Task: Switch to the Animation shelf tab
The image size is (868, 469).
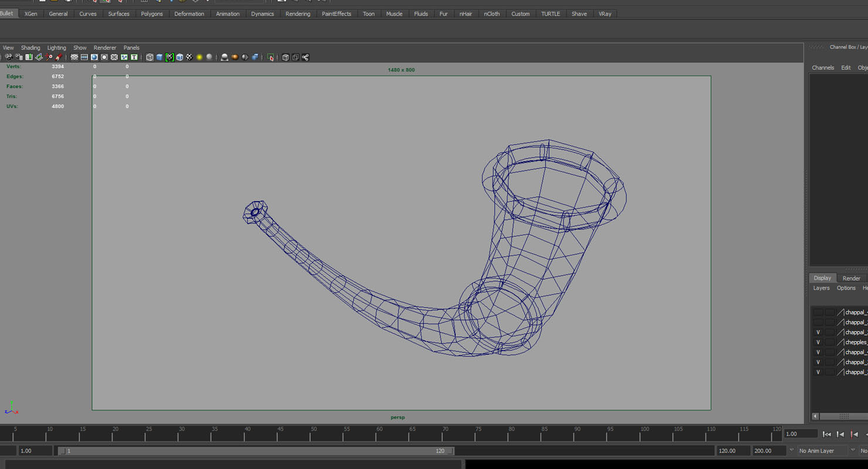Action: (228, 14)
